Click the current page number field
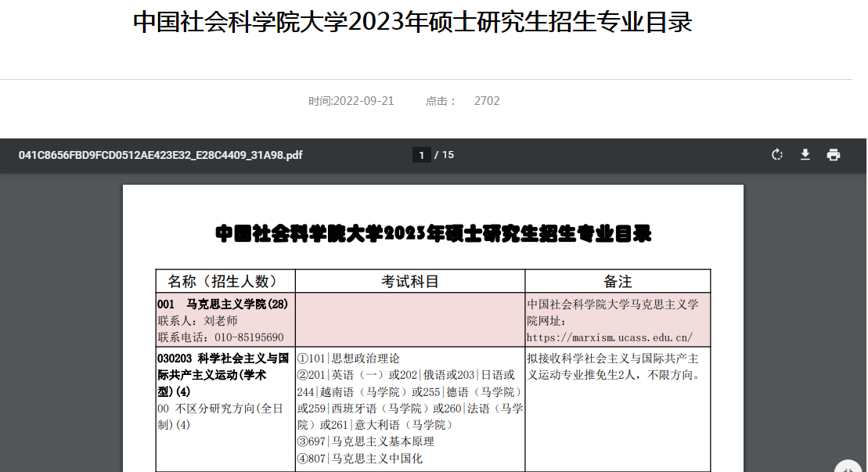Viewport: 868px width, 472px height. click(422, 155)
